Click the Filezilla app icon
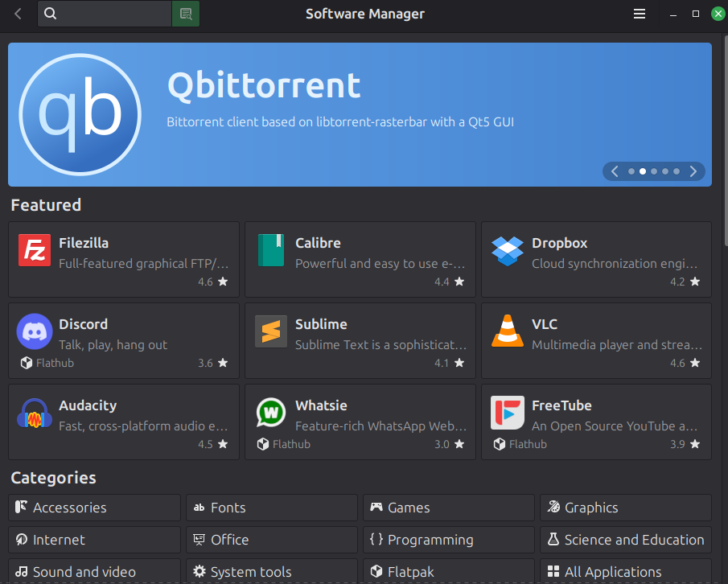Screen dimensions: 728x584 (35, 250)
